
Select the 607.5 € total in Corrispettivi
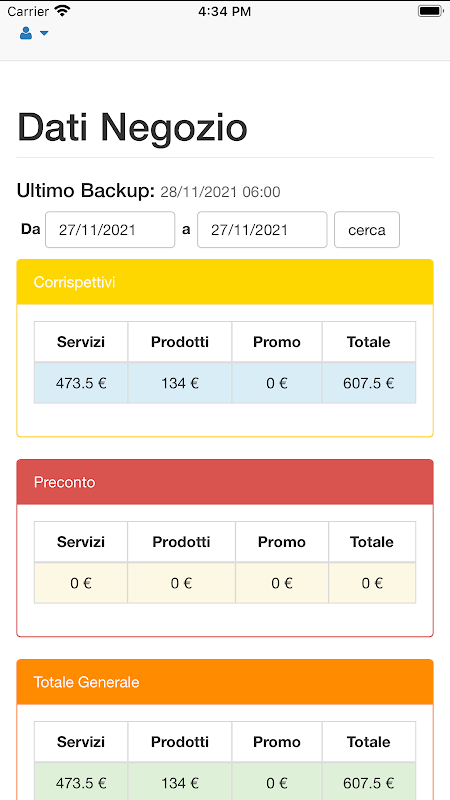369,383
